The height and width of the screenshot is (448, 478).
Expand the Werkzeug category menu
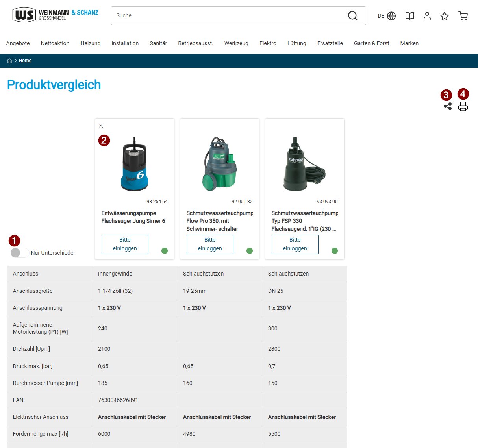236,43
